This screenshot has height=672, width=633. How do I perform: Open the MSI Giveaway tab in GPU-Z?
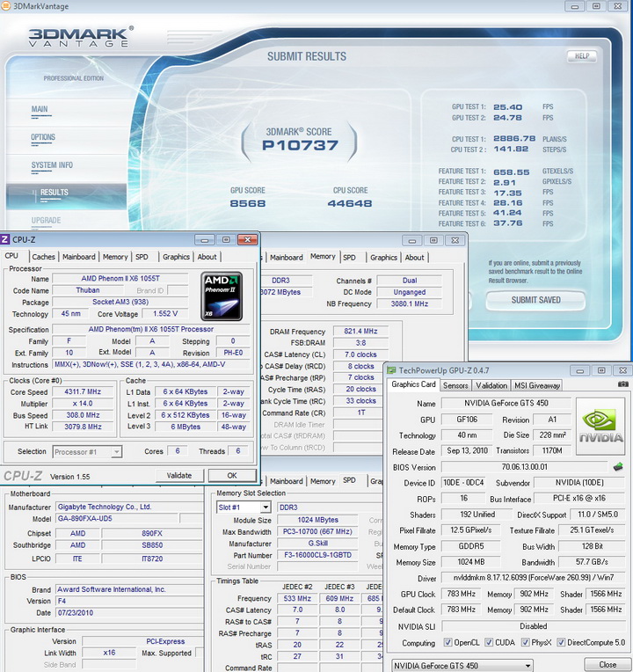click(x=537, y=385)
